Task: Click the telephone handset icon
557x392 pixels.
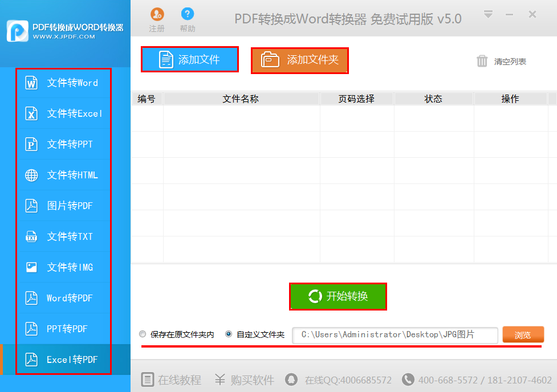Action: click(x=408, y=379)
